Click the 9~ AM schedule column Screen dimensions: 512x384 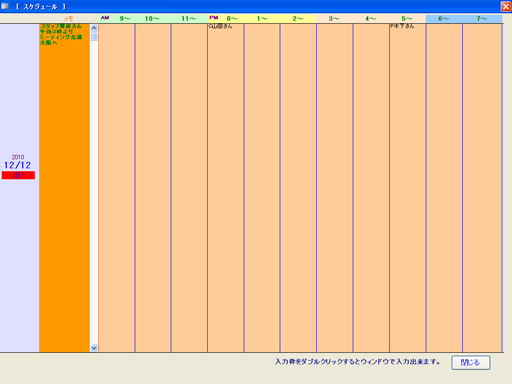(x=117, y=188)
